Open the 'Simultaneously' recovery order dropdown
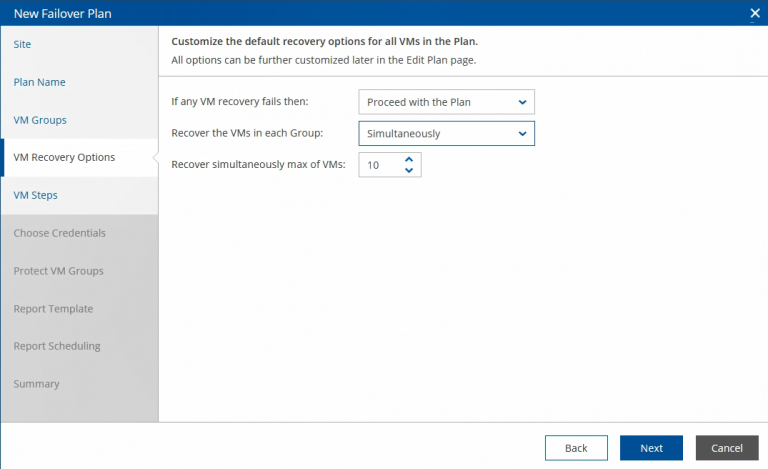Viewport: 768px width, 469px height. [446, 133]
